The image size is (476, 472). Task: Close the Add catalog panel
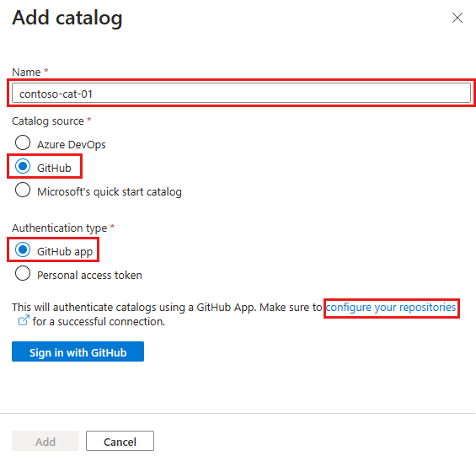point(457,18)
